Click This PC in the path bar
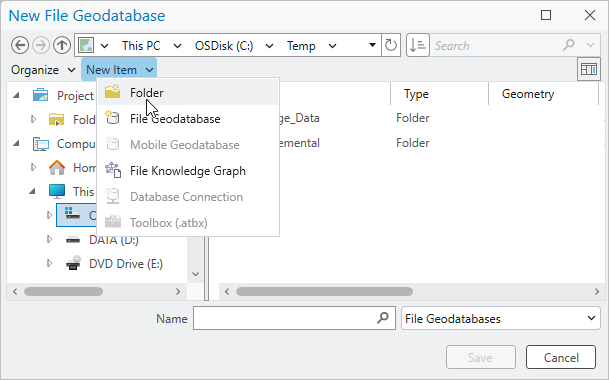Viewport: 609px width, 380px height. click(x=141, y=46)
